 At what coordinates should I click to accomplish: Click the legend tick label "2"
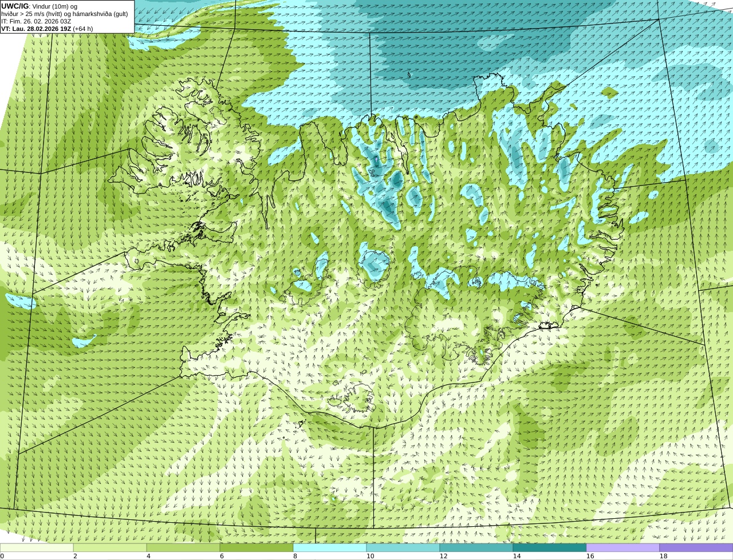(x=75, y=556)
